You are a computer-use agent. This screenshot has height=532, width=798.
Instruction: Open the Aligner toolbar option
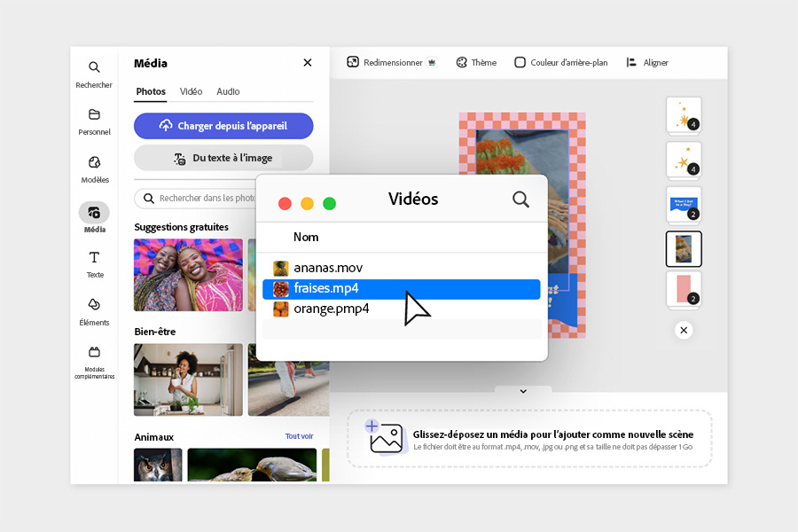tap(647, 63)
